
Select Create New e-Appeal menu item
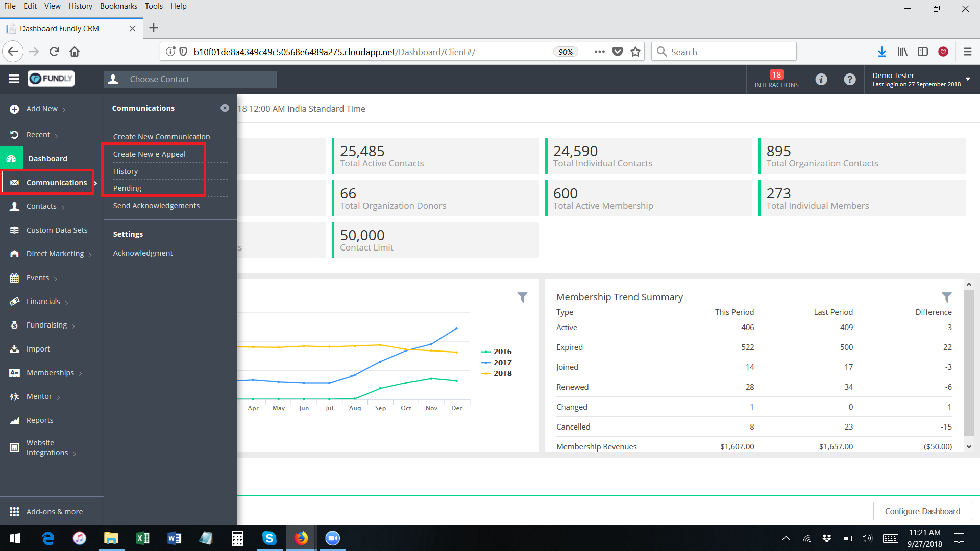(x=150, y=154)
